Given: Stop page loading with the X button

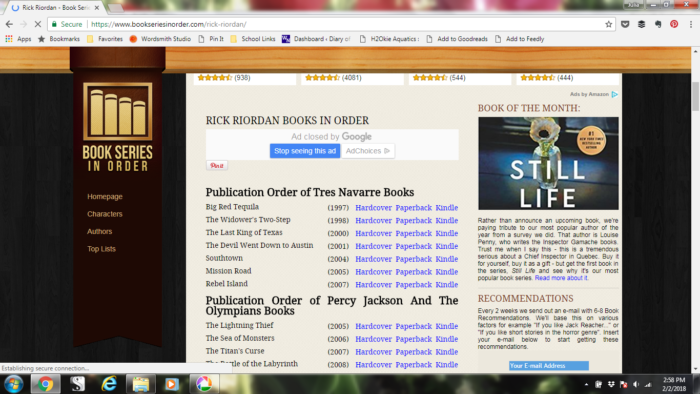Looking at the screenshot, I should coord(38,24).
